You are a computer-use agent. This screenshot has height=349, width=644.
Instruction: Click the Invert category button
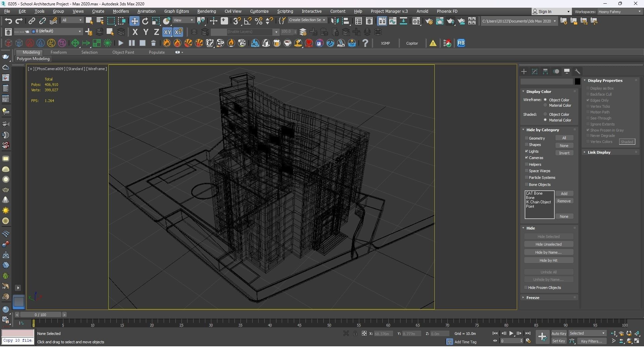(x=564, y=153)
